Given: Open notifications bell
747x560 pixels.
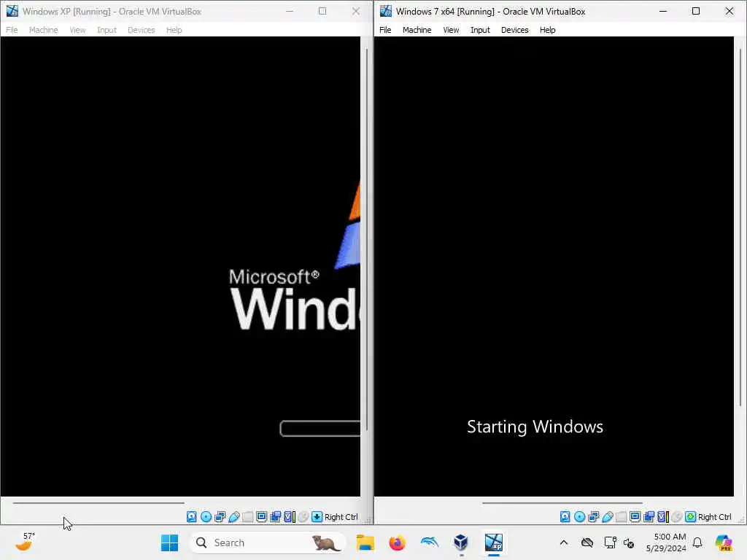Looking at the screenshot, I should pyautogui.click(x=697, y=542).
